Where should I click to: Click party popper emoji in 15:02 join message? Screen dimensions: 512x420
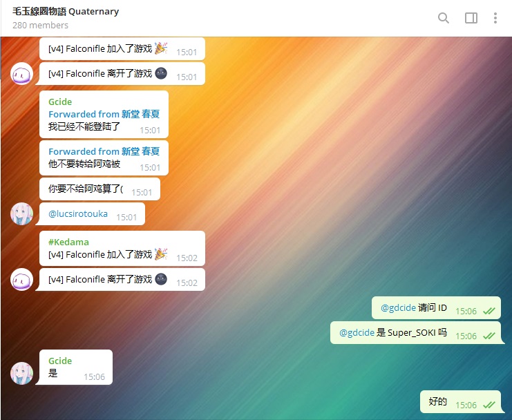pos(161,254)
